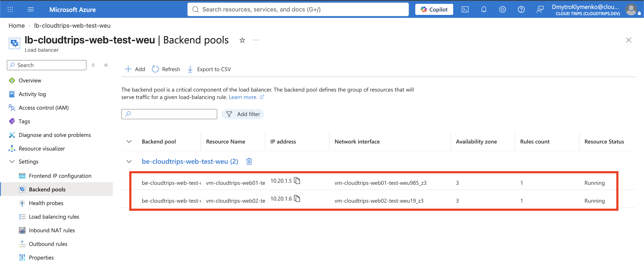Image resolution: width=644 pixels, height=264 pixels.
Task: Click the purple Tags icon
Action: tap(12, 121)
